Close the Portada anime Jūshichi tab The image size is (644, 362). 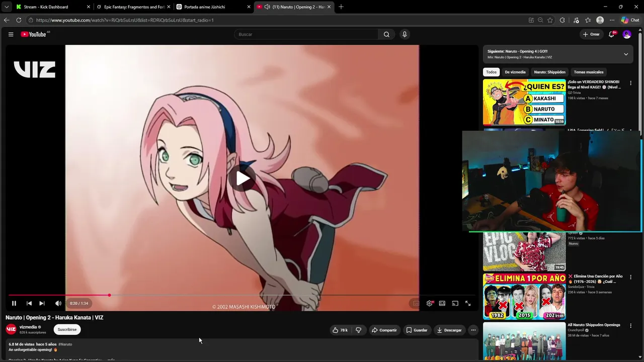[x=249, y=7]
